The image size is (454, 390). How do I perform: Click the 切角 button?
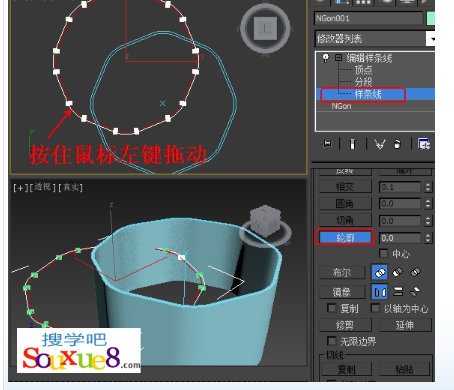tap(345, 220)
